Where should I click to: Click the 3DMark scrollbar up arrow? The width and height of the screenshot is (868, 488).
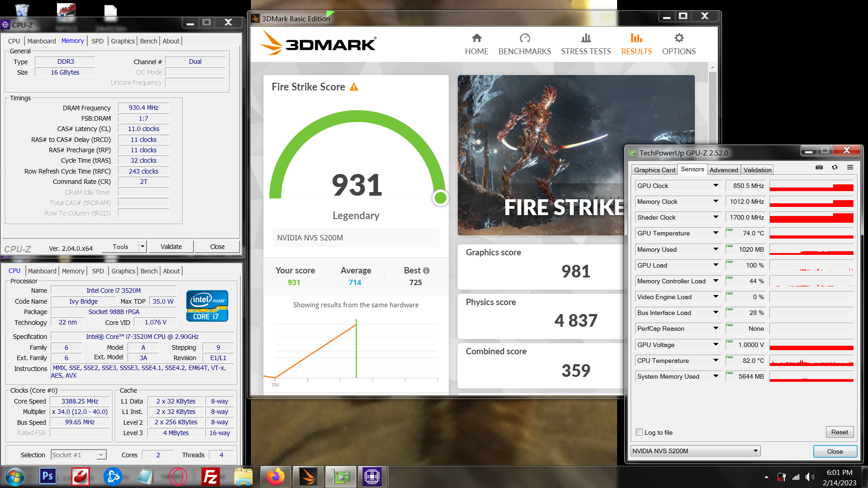pyautogui.click(x=712, y=67)
